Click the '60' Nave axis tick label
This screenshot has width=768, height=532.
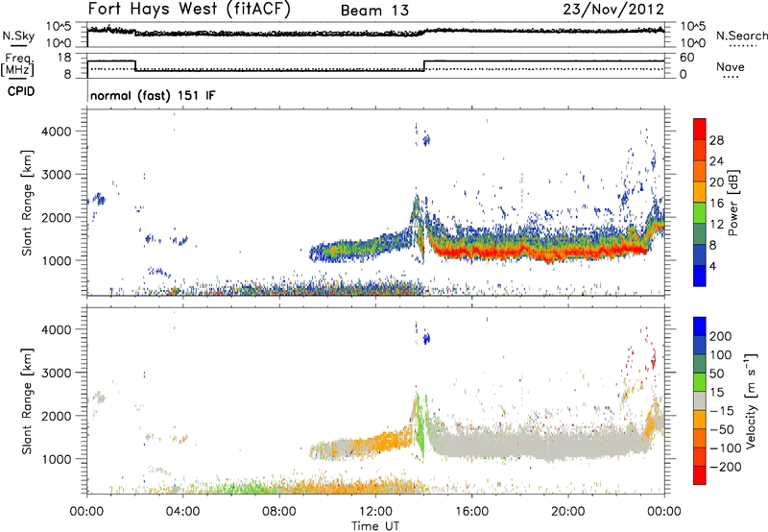point(686,58)
